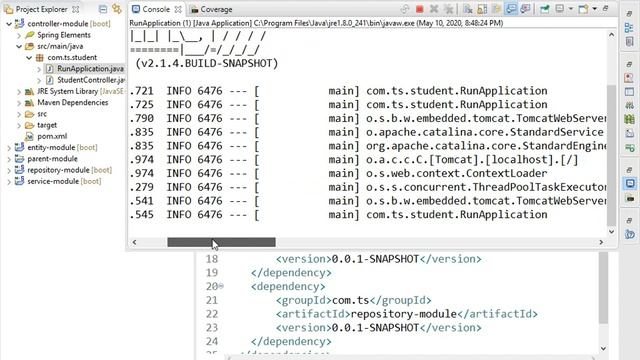Screen dimensions: 640x360
Task: Click Remove All Terminated Launches icon
Action: (x=449, y=9)
